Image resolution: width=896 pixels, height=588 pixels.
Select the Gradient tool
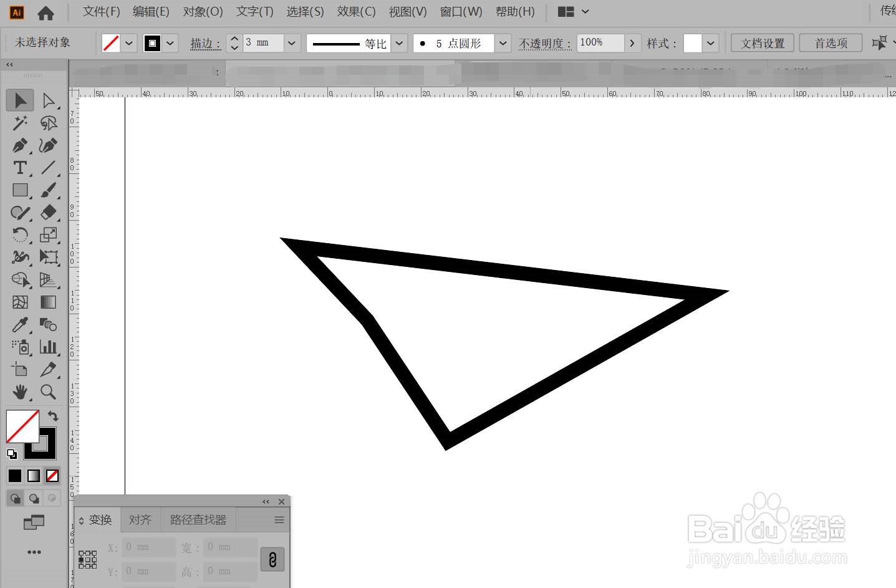(48, 302)
